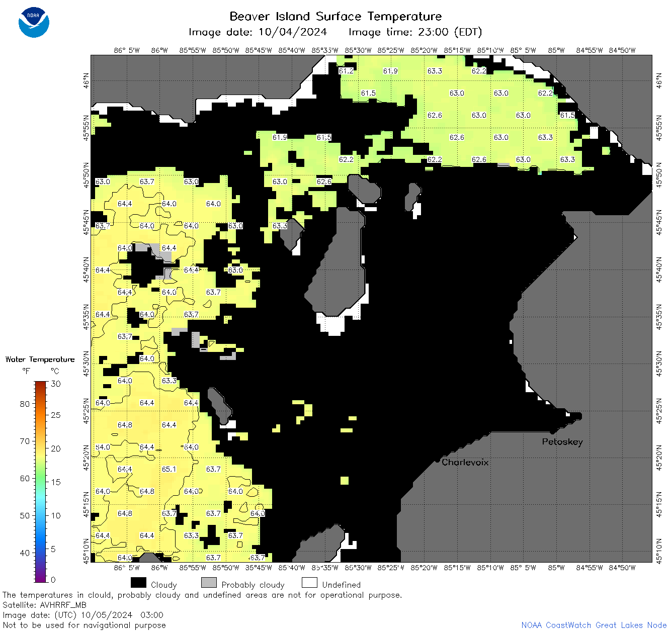
Task: Click the 15 Celsius tick label
Action: pos(56,482)
